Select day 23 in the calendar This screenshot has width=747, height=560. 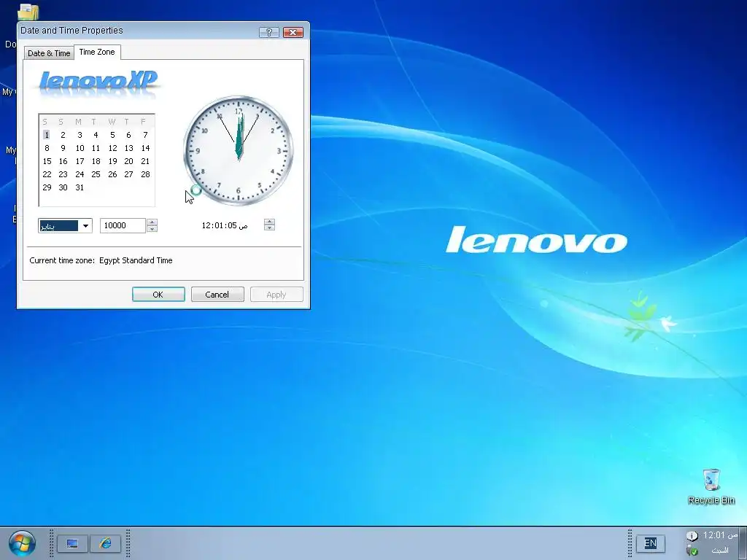pyautogui.click(x=63, y=174)
